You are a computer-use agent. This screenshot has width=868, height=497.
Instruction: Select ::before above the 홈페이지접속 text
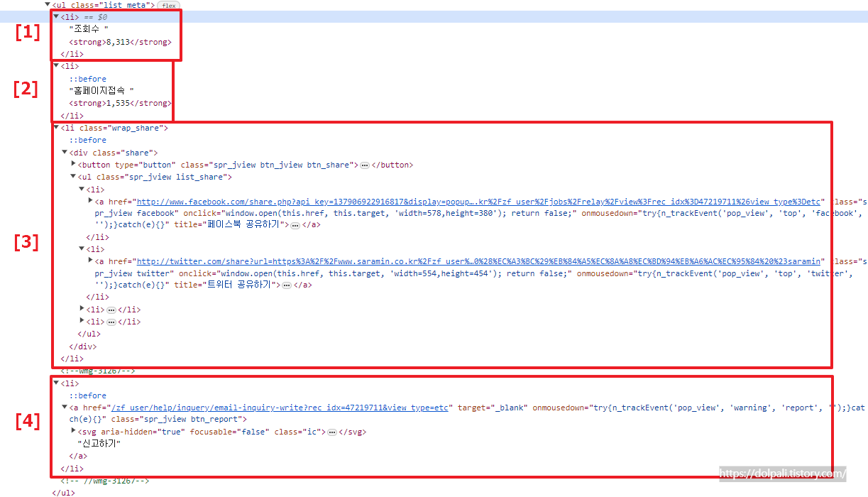[x=87, y=79]
